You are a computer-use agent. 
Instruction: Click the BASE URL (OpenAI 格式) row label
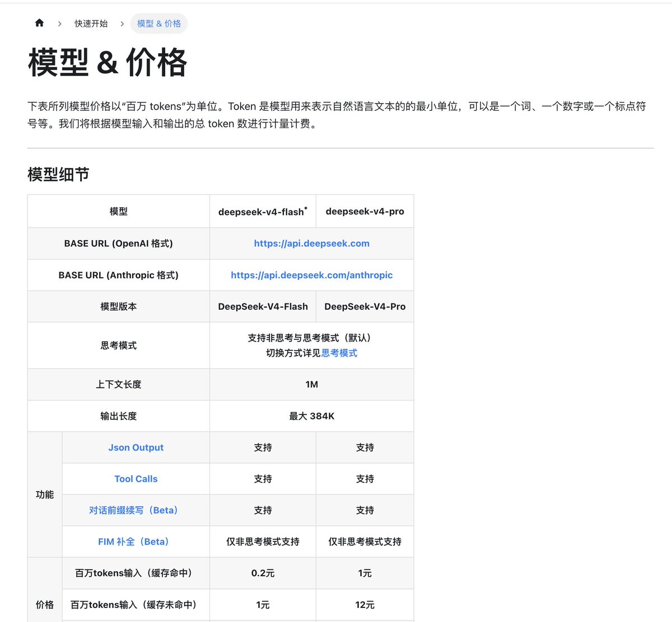pos(119,244)
